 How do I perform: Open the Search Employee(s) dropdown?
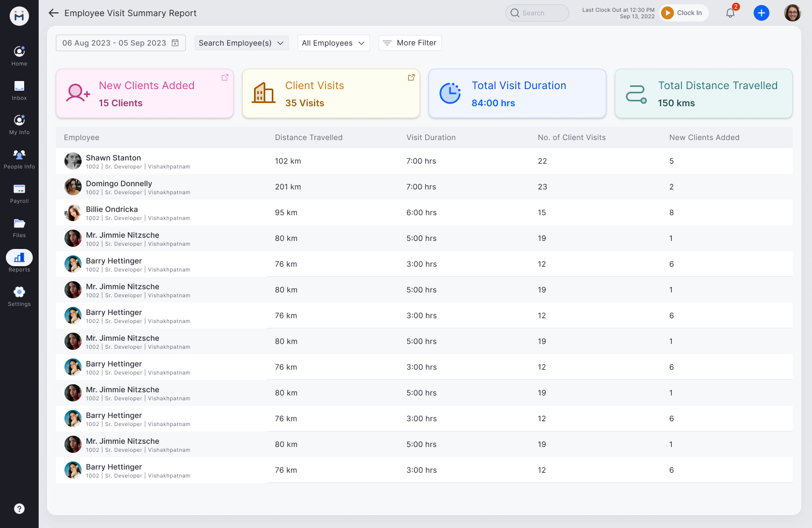point(241,43)
